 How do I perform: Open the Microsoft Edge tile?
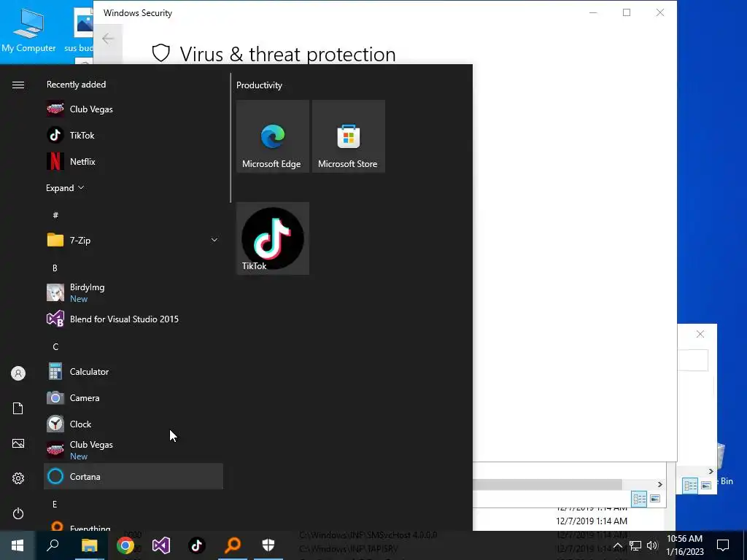273,136
